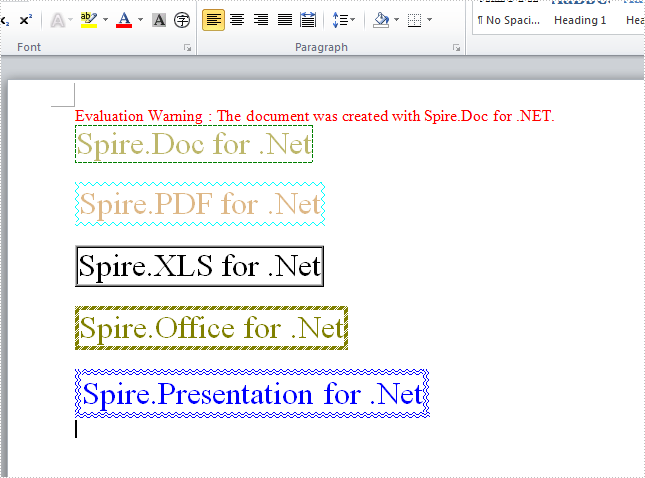Apply Distributed alignment
Screen dimensions: 645x478
308,20
